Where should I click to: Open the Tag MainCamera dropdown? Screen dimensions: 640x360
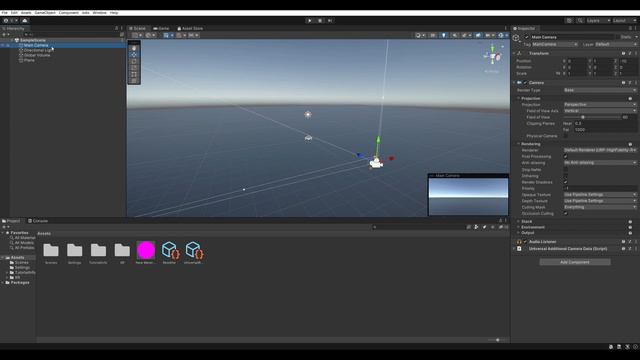coord(555,44)
